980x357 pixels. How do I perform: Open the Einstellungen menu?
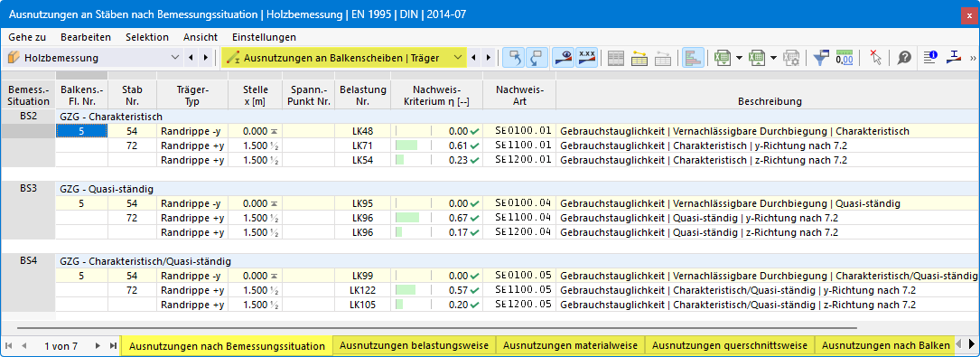[x=264, y=37]
